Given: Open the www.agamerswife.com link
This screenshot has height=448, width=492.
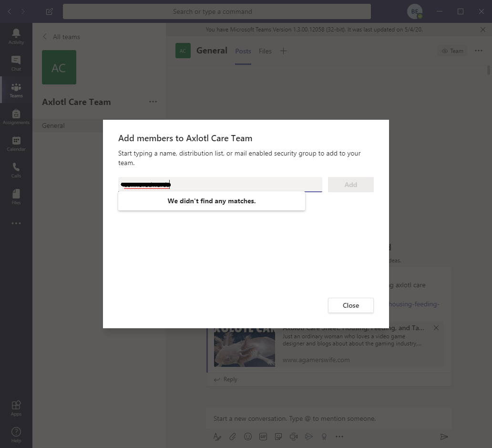Looking at the screenshot, I should 316,360.
